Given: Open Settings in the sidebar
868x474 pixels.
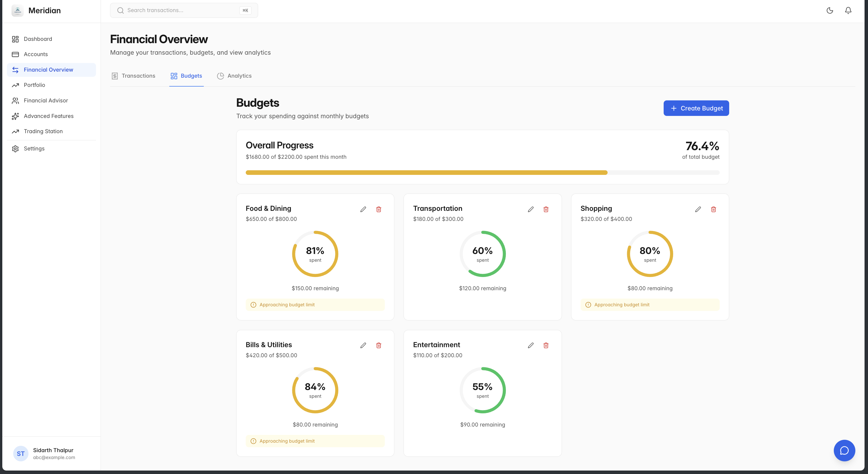Looking at the screenshot, I should tap(34, 149).
